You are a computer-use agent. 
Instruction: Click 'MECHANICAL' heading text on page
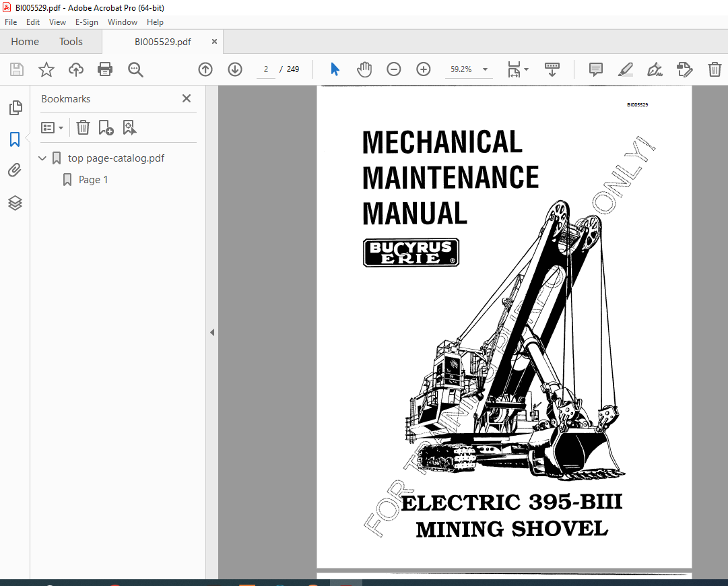442,142
